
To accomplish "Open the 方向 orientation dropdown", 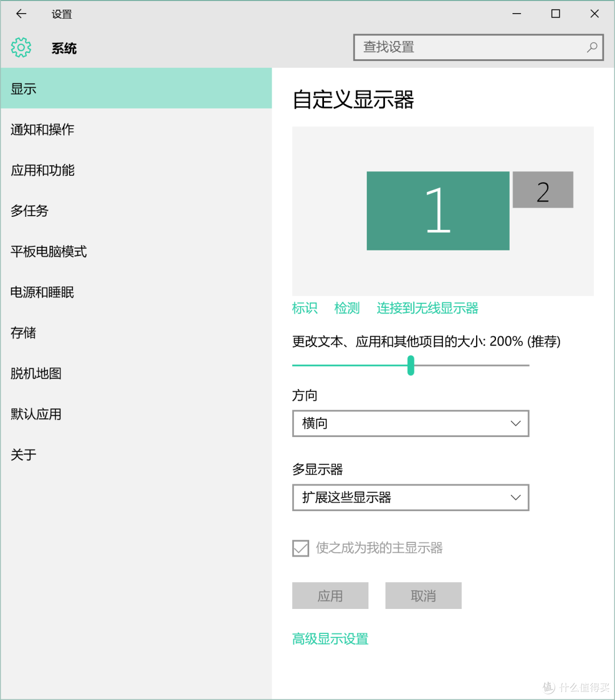I will click(411, 423).
